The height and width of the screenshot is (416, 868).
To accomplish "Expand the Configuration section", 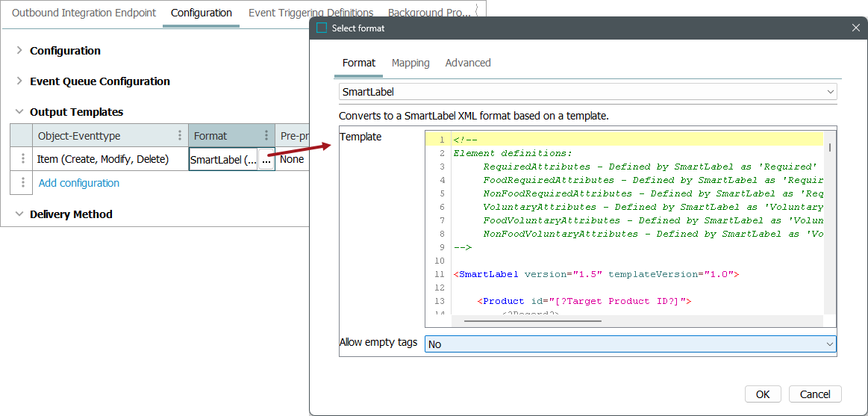I will click(x=19, y=51).
